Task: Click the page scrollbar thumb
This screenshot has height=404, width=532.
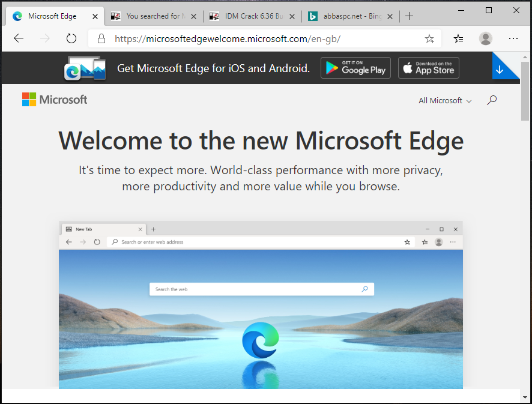Action: (x=525, y=91)
